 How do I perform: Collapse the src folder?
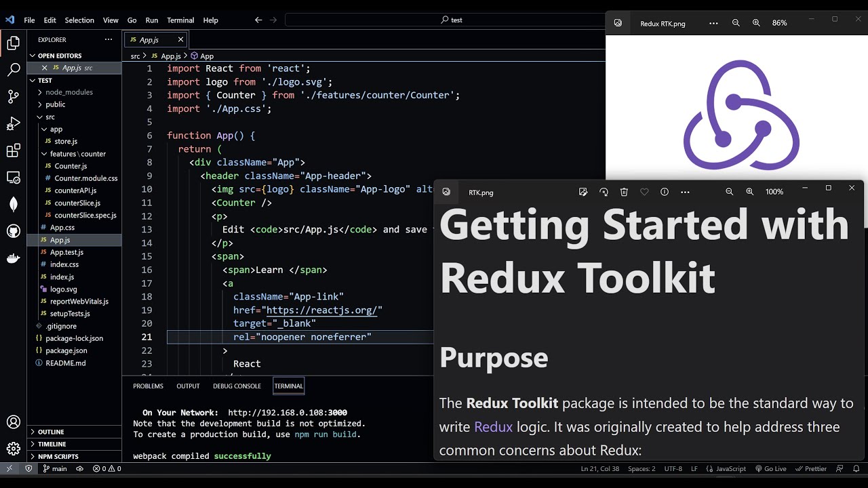click(x=50, y=117)
